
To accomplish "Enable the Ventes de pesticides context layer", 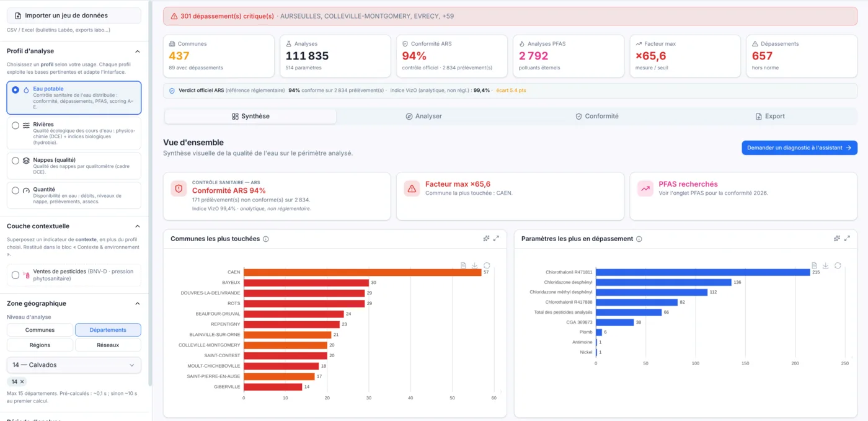I will coord(15,275).
